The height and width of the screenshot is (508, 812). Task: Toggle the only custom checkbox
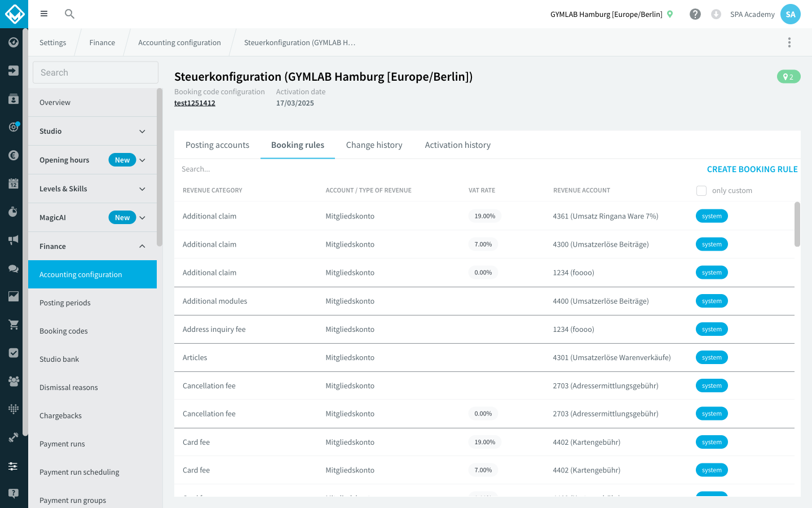[701, 191]
